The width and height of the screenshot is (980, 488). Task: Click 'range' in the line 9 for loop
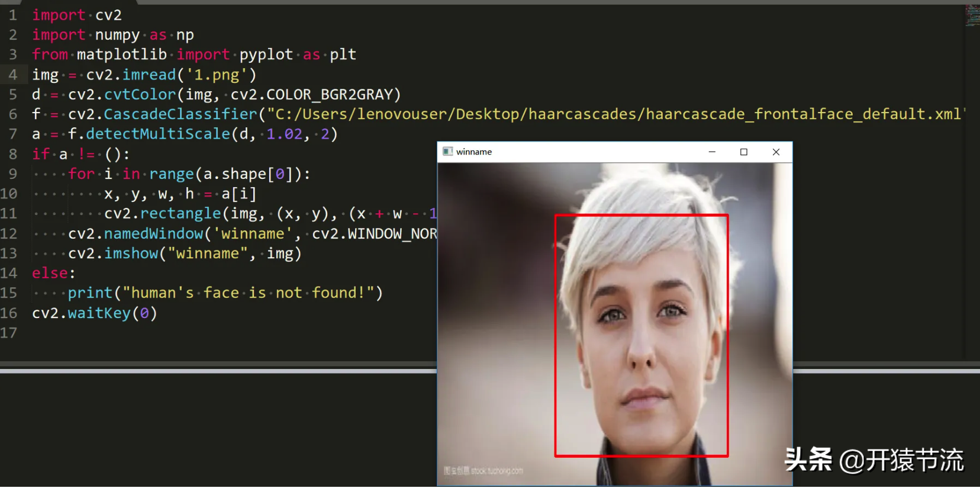[172, 174]
